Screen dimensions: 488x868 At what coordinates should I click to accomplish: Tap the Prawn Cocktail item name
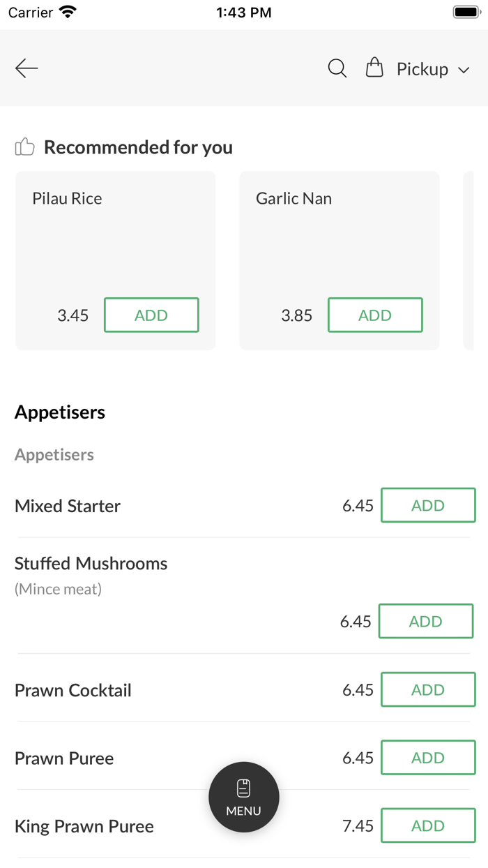click(x=73, y=690)
